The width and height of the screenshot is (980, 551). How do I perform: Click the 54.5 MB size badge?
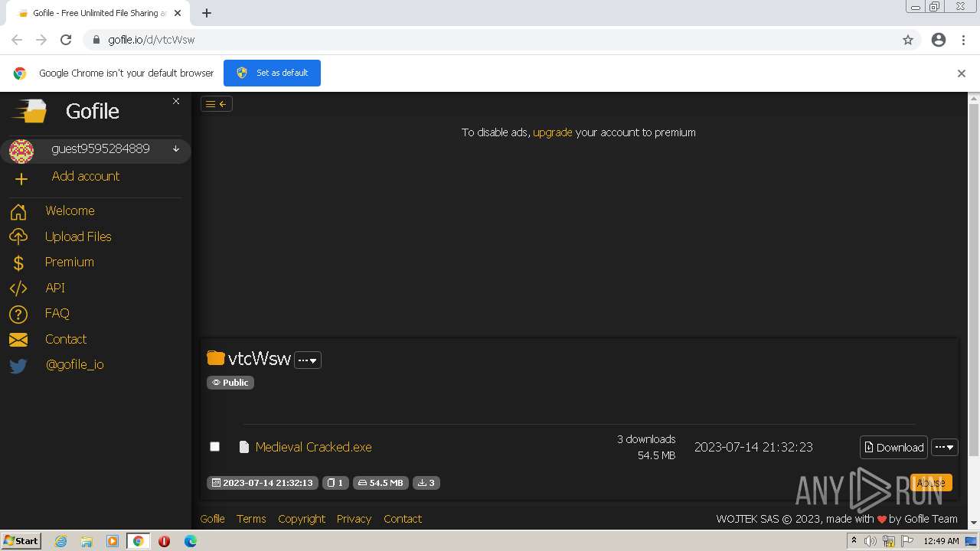coord(381,483)
